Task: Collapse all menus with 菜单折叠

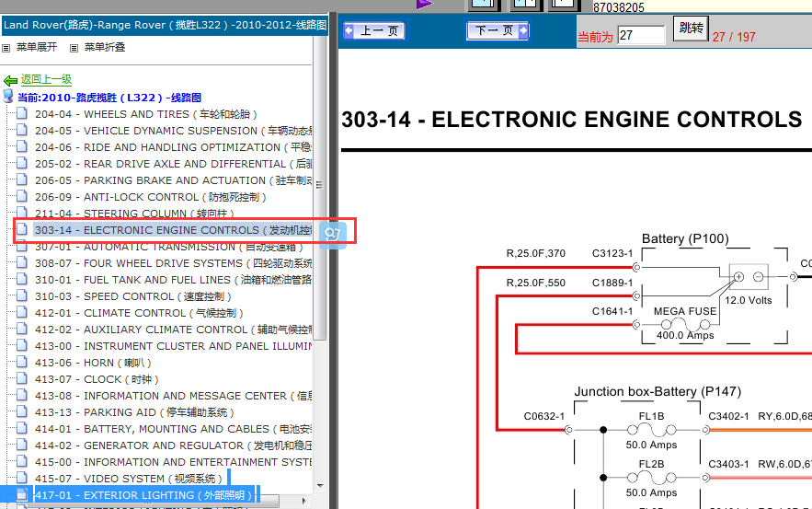Action: [105, 47]
